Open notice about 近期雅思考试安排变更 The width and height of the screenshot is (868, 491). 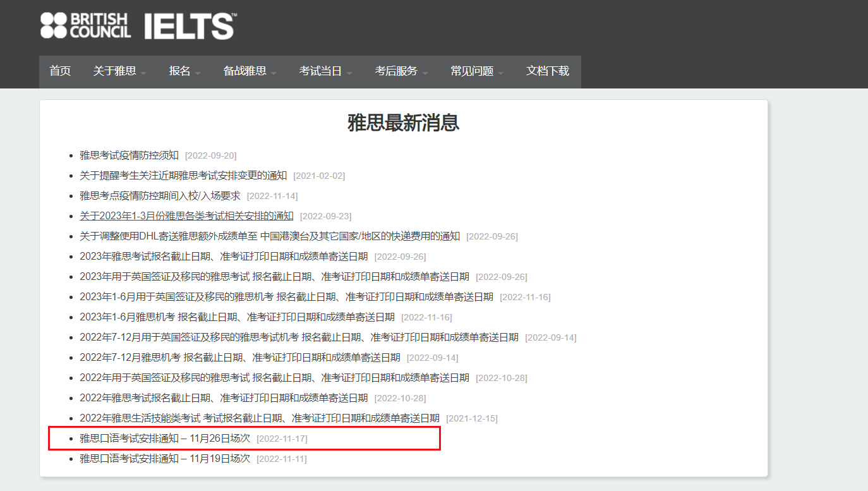[x=183, y=176]
